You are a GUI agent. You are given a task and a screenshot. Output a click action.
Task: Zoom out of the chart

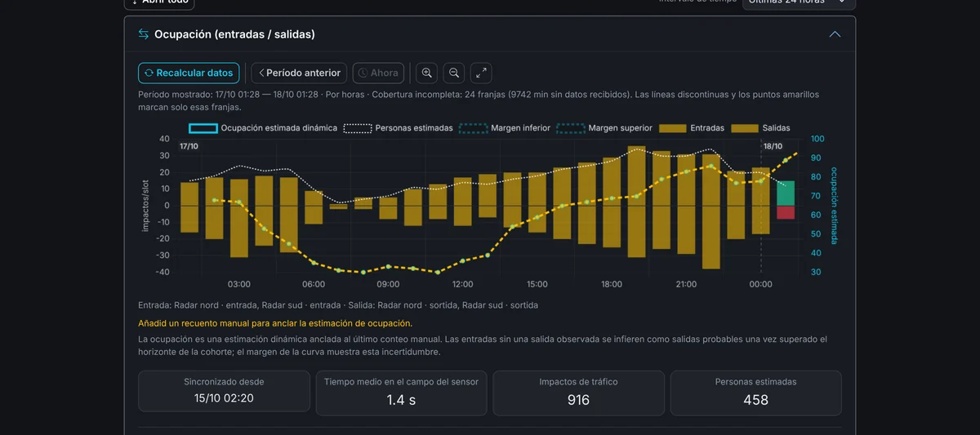(x=454, y=73)
